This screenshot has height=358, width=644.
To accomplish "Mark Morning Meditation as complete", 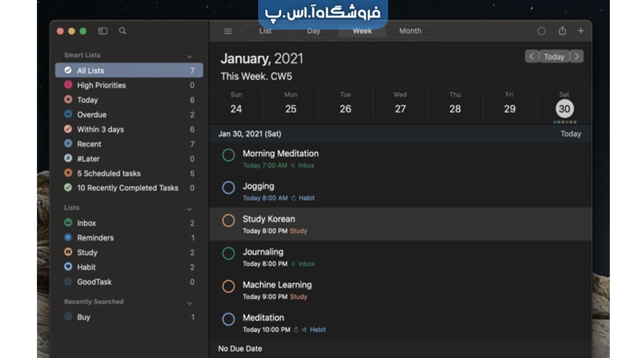I will click(228, 155).
